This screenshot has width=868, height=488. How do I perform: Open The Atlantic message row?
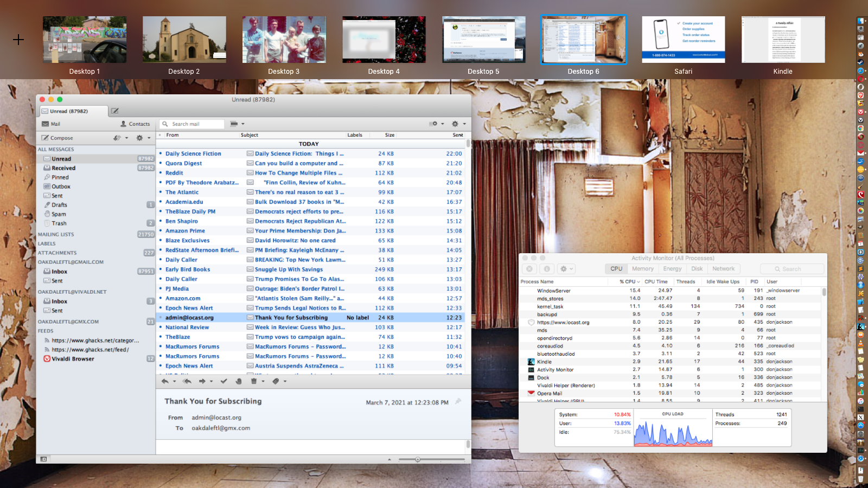311,192
